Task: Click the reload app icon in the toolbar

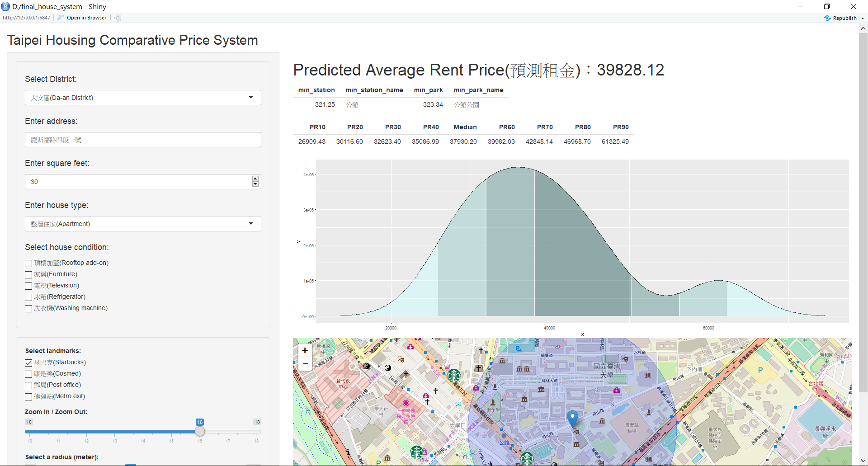Action: (x=118, y=18)
